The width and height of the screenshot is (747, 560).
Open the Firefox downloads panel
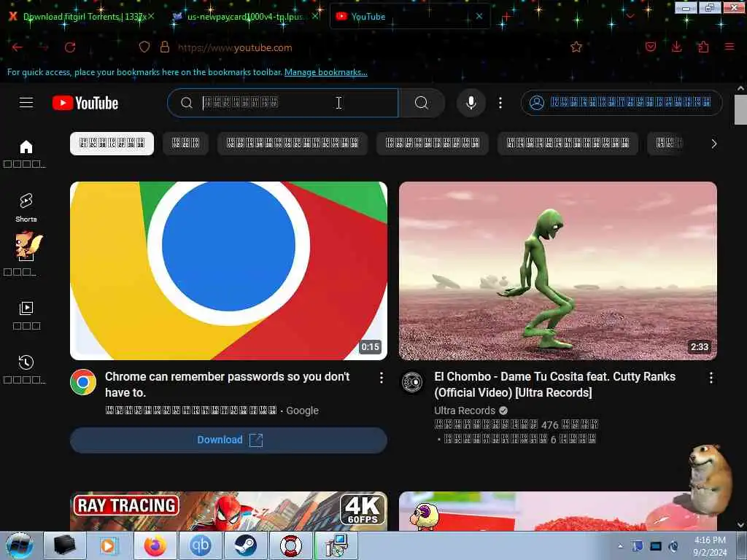tap(676, 47)
